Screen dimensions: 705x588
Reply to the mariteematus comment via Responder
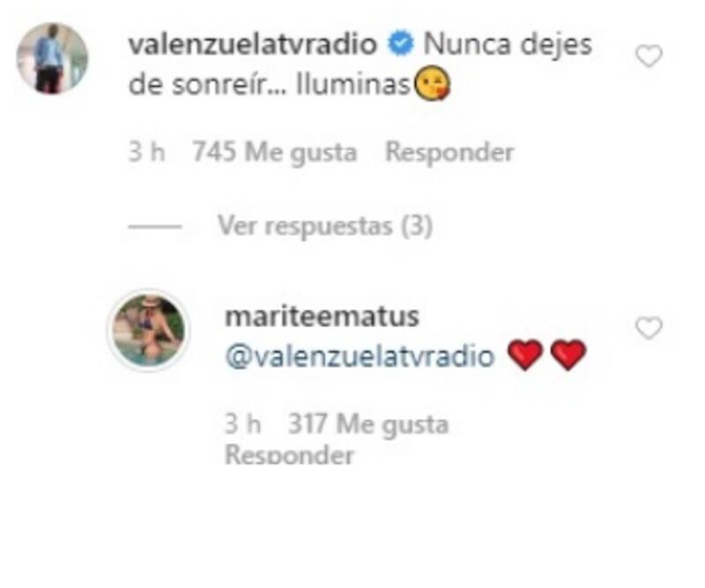pos(289,455)
